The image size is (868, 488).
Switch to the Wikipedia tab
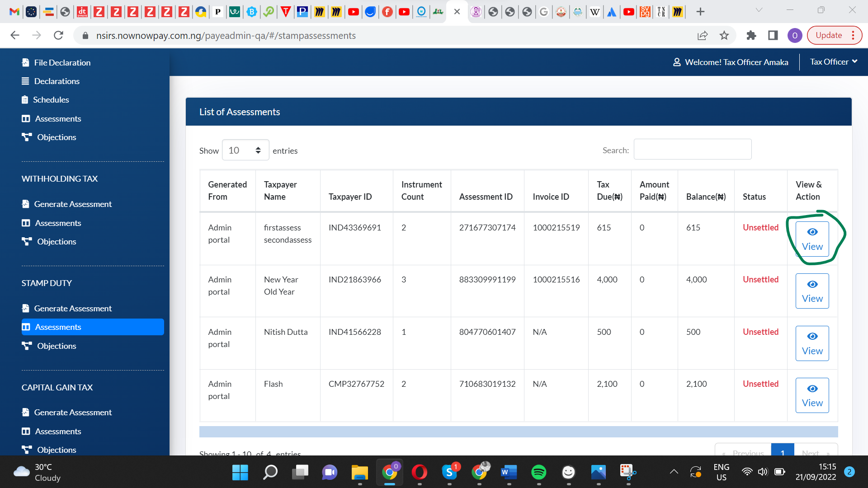click(x=595, y=12)
